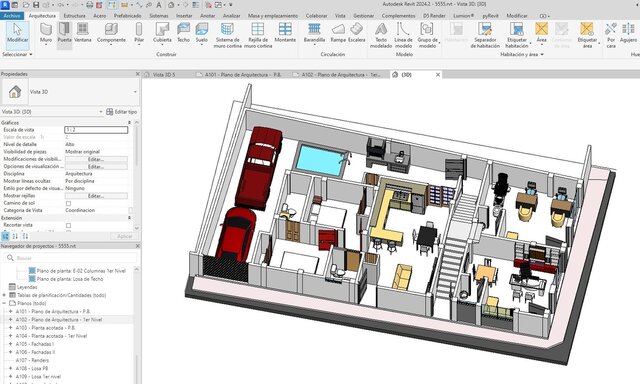Collapse the Gráficos properties section
640x384 pixels.
click(129, 122)
